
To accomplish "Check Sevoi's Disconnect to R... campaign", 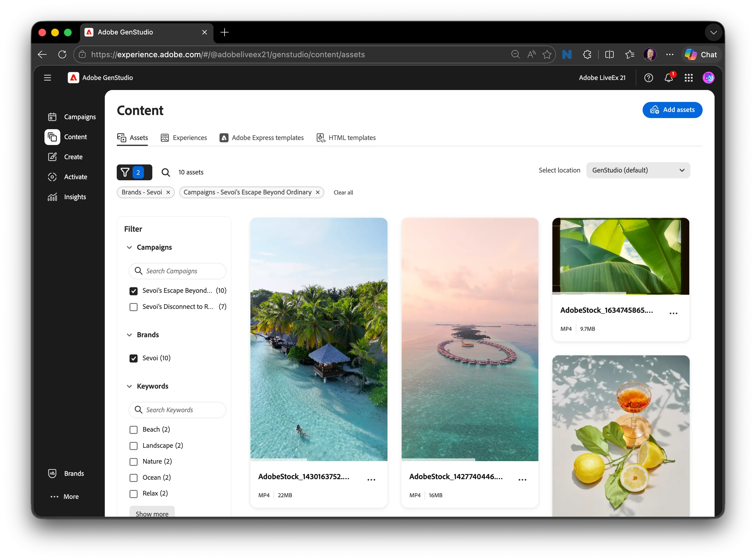I will 134,307.
